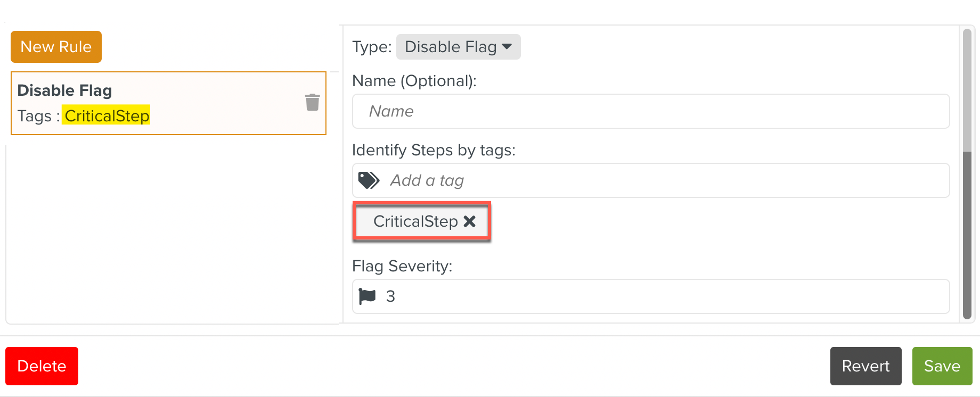980x397 pixels.
Task: Click the 'Name (Optional):' label
Action: point(414,81)
